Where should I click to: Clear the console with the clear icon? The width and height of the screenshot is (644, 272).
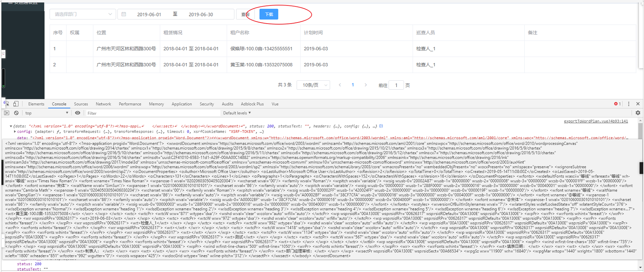point(16,113)
